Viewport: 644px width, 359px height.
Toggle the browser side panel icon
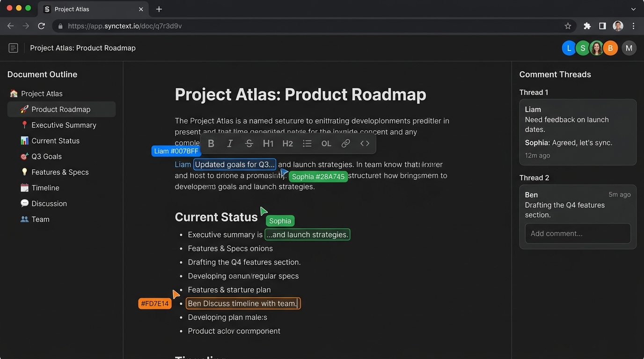click(602, 26)
